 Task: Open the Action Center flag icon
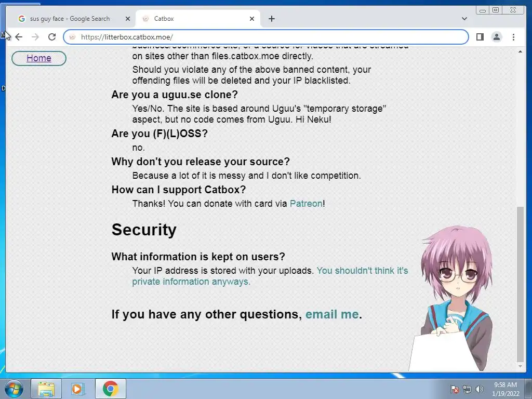[x=454, y=389]
